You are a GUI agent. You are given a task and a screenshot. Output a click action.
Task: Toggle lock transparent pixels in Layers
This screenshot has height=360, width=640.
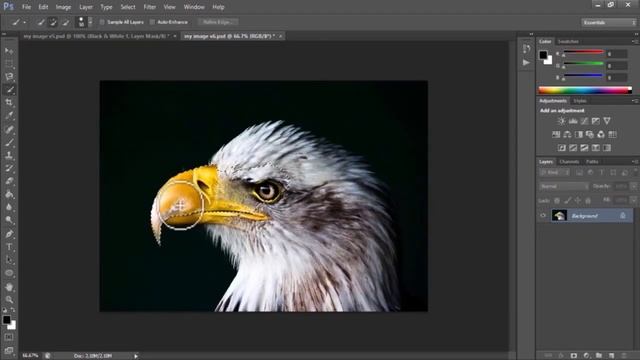coord(557,200)
